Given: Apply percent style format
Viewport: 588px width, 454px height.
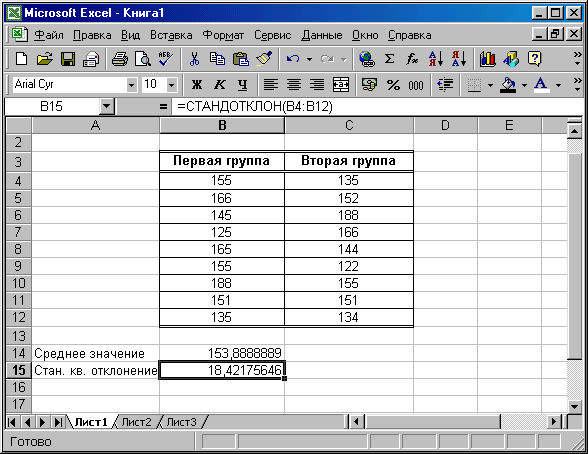Looking at the screenshot, I should [x=393, y=85].
